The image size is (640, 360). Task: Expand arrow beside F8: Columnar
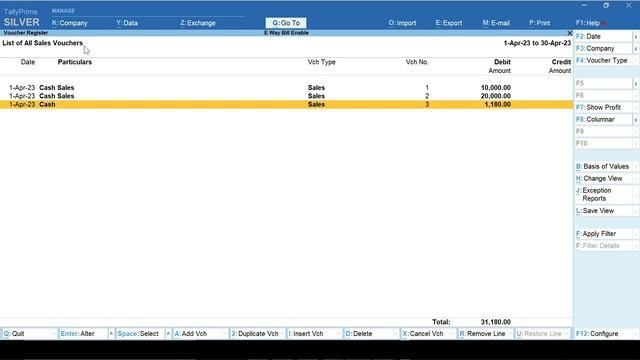click(636, 120)
